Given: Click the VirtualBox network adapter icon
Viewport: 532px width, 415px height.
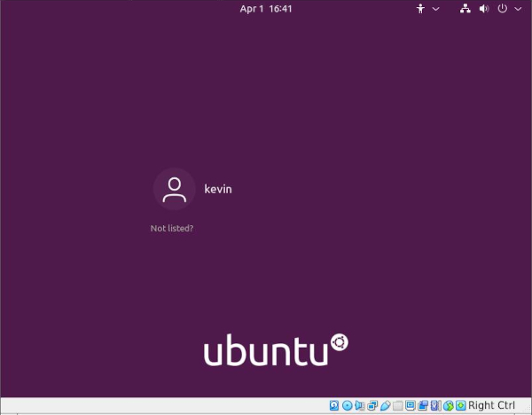Looking at the screenshot, I should (372, 406).
